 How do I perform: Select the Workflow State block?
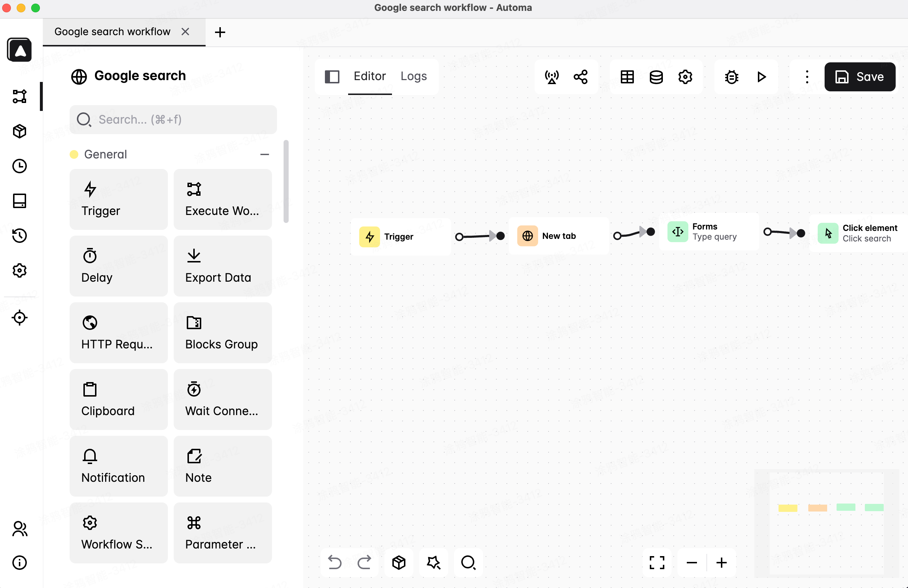pos(119,533)
